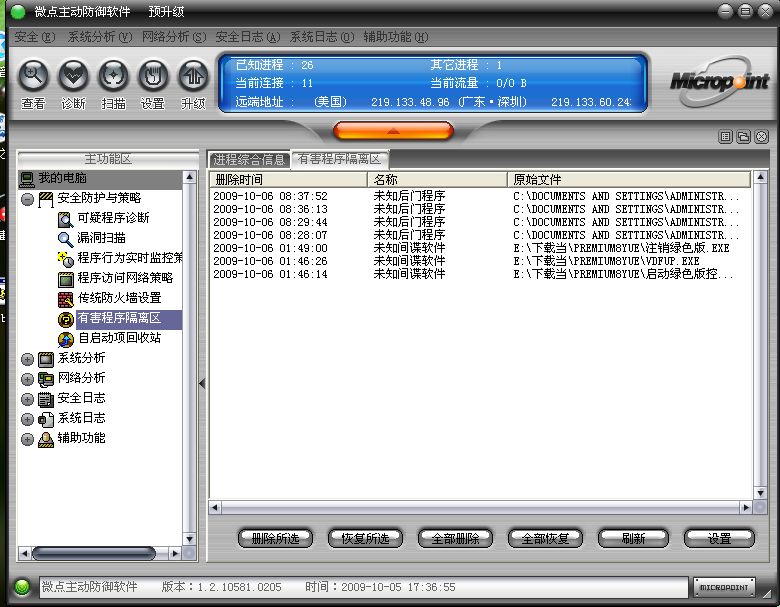Sort by 名称 column header
This screenshot has height=607, width=780.
tap(437, 180)
